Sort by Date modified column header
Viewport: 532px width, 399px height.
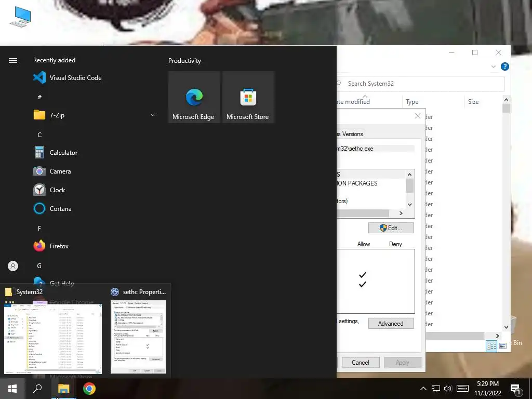click(x=369, y=102)
